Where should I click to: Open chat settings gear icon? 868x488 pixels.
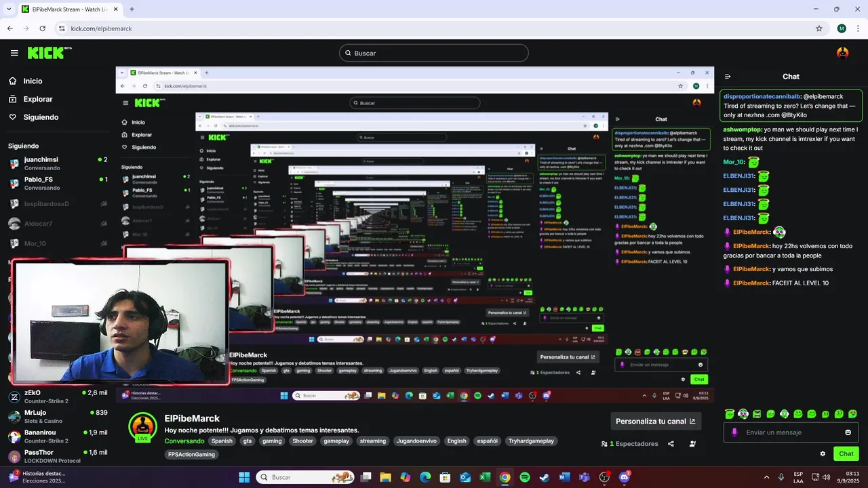(823, 454)
